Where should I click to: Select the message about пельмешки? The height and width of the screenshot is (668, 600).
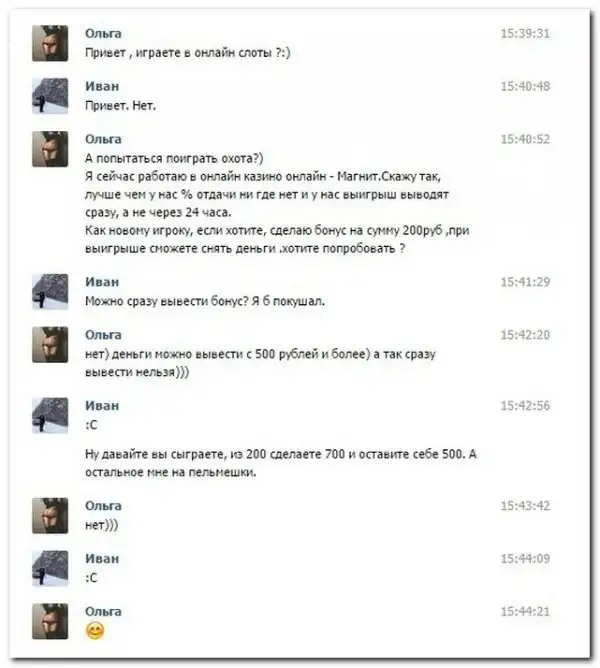click(281, 463)
